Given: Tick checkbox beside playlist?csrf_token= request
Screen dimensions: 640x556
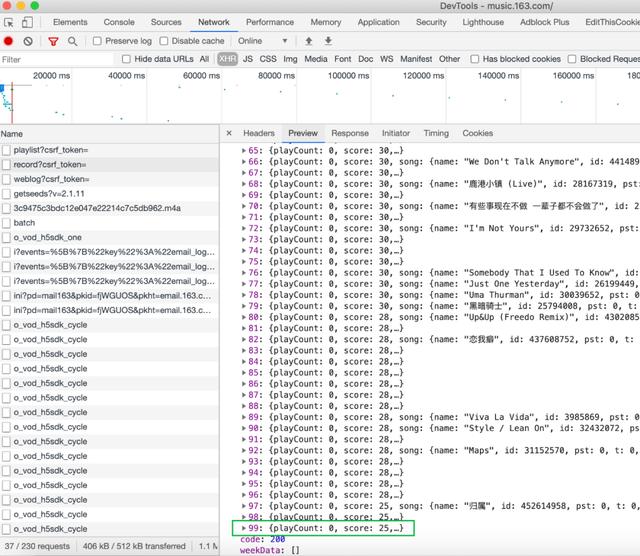Looking at the screenshot, I should 6,150.
